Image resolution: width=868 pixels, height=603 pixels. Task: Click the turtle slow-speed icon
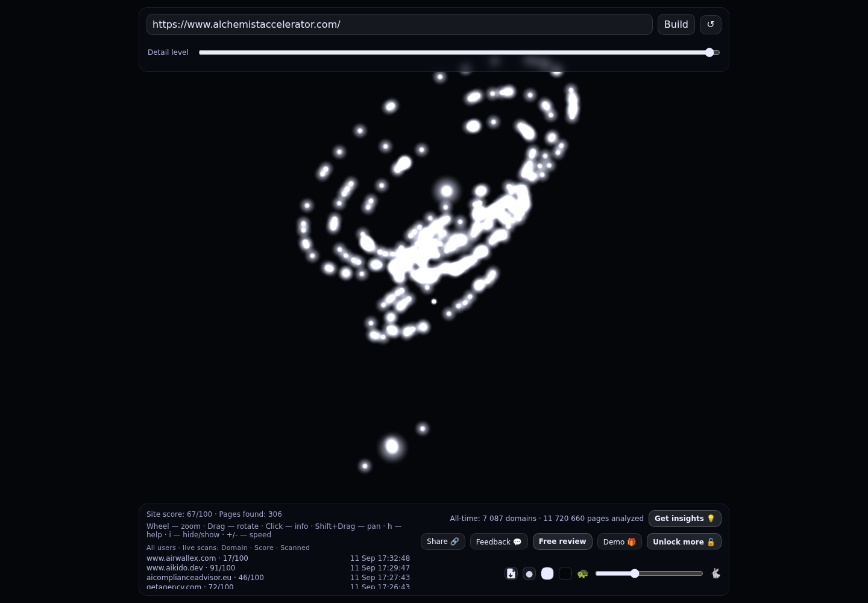pyautogui.click(x=582, y=573)
